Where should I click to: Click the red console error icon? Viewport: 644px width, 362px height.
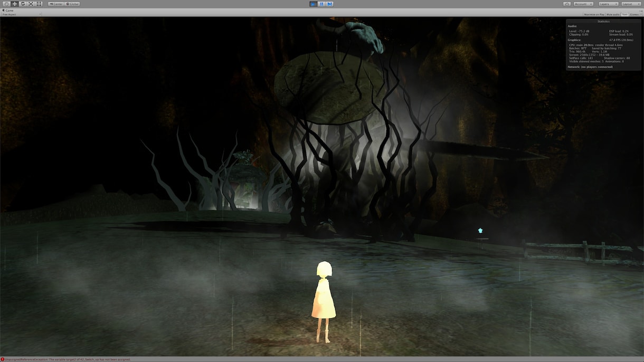[3, 359]
